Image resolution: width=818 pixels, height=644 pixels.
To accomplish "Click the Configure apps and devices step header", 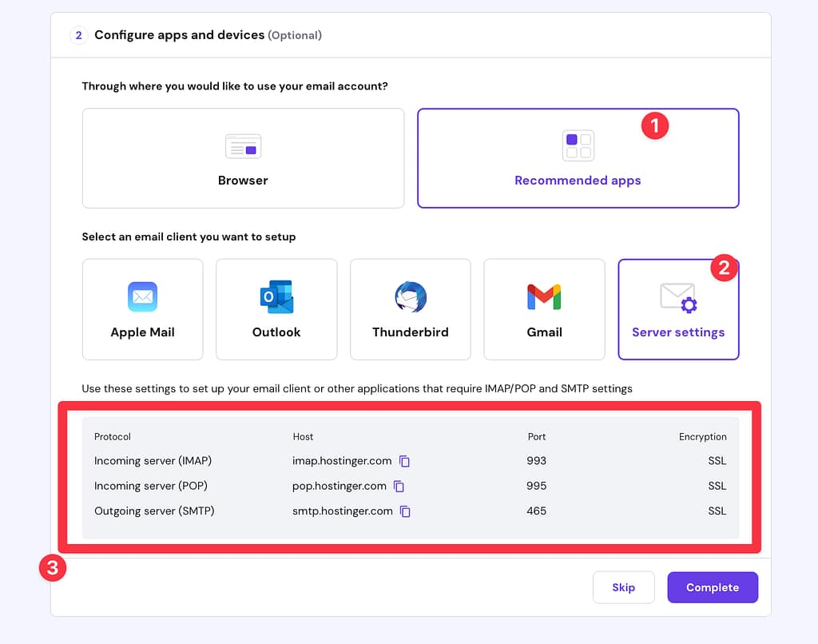I will [x=193, y=35].
